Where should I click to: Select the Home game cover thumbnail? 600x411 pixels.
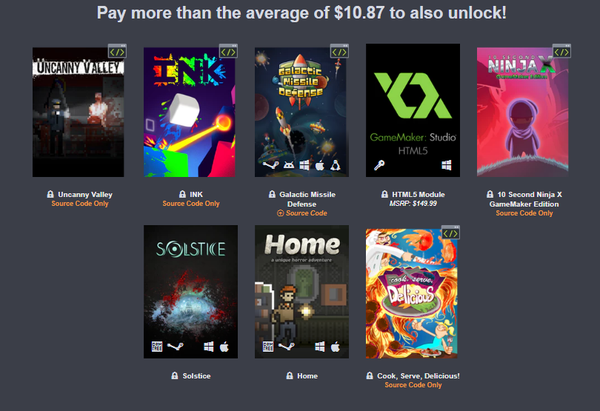pos(302,292)
